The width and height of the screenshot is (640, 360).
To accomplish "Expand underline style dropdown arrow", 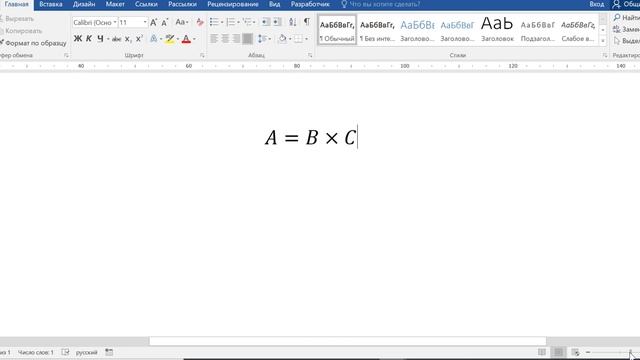I will [x=108, y=39].
